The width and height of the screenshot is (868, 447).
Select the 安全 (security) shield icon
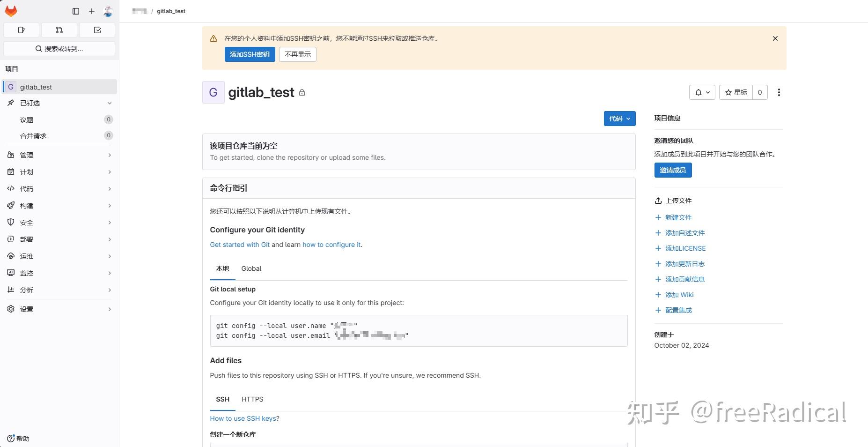10,223
